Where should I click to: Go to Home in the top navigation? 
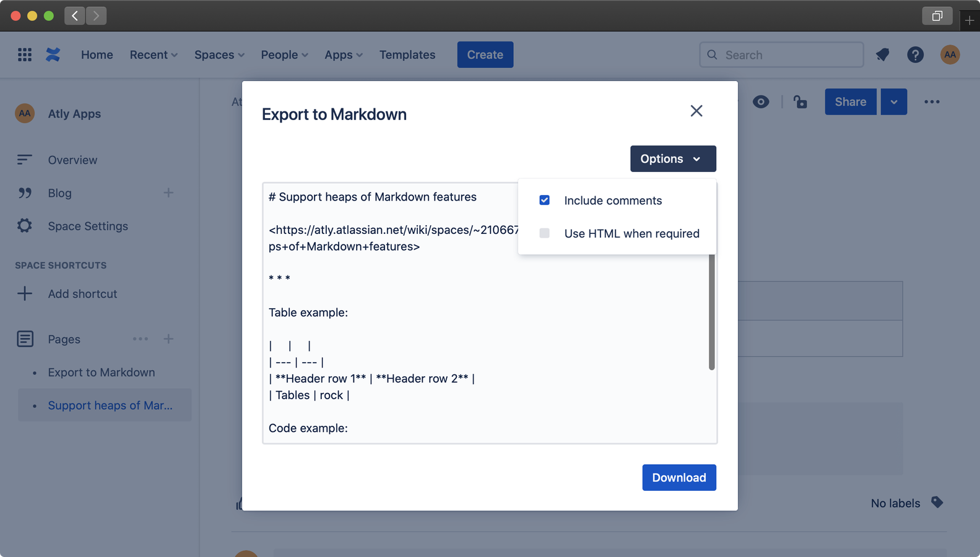97,54
